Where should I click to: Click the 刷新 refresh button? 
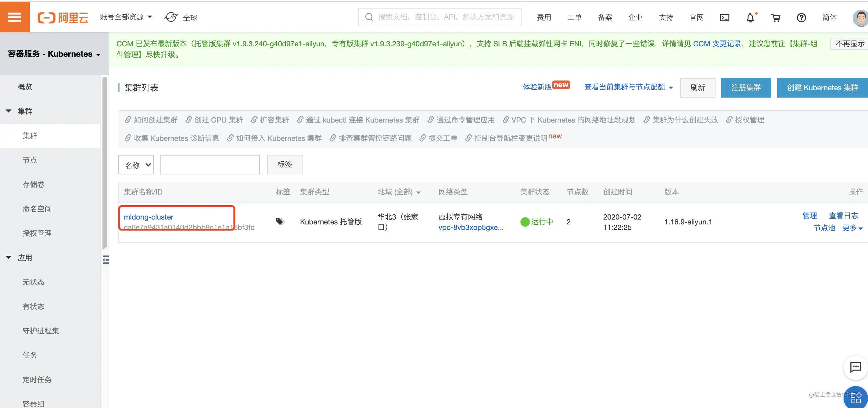click(698, 88)
